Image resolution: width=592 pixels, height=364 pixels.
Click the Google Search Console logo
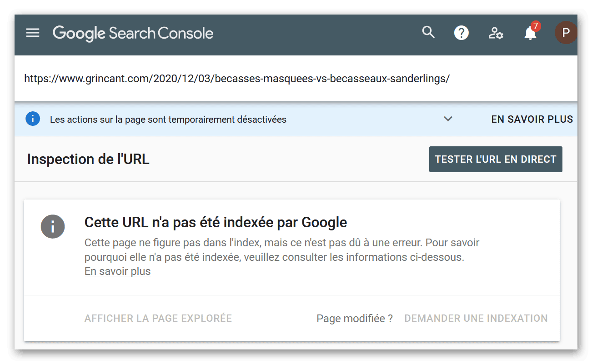[133, 33]
